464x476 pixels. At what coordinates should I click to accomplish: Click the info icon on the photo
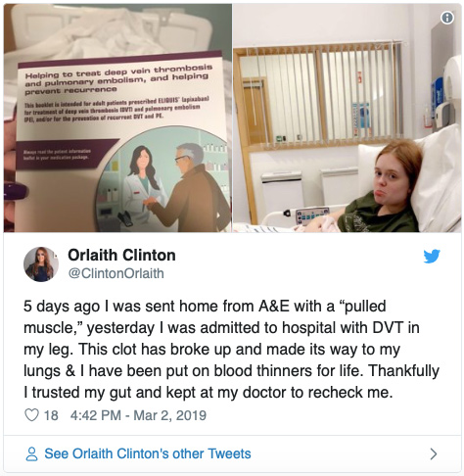pyautogui.click(x=447, y=18)
